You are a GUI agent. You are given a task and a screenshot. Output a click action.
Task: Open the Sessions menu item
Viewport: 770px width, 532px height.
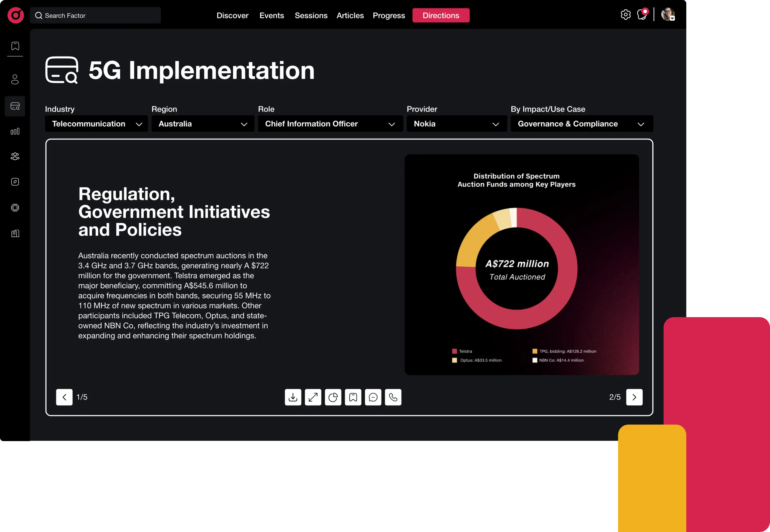tap(311, 15)
